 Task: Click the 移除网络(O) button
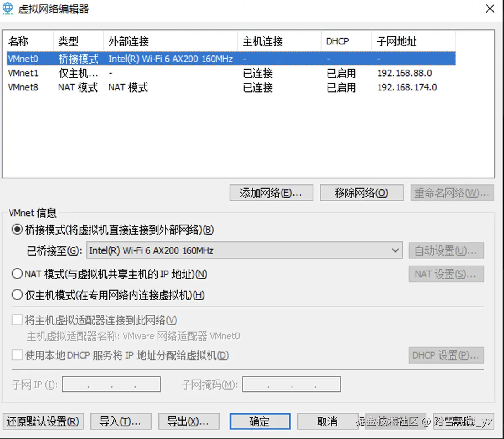pos(362,193)
